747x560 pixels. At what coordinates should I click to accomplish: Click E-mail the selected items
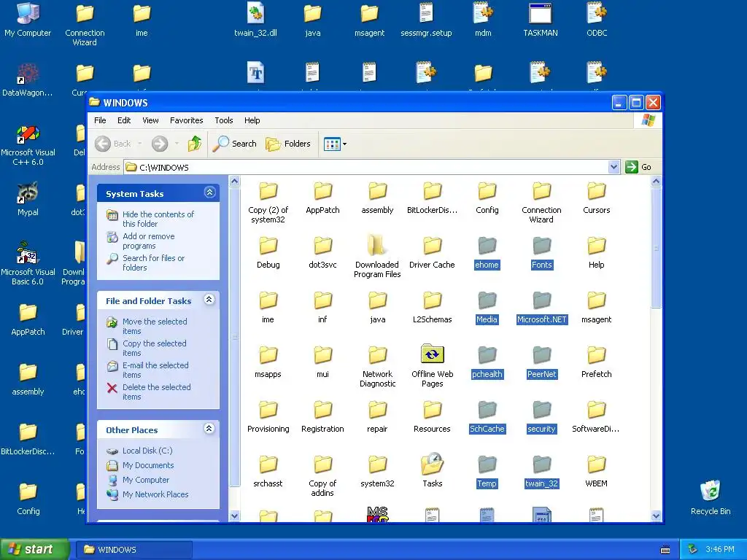(x=155, y=370)
